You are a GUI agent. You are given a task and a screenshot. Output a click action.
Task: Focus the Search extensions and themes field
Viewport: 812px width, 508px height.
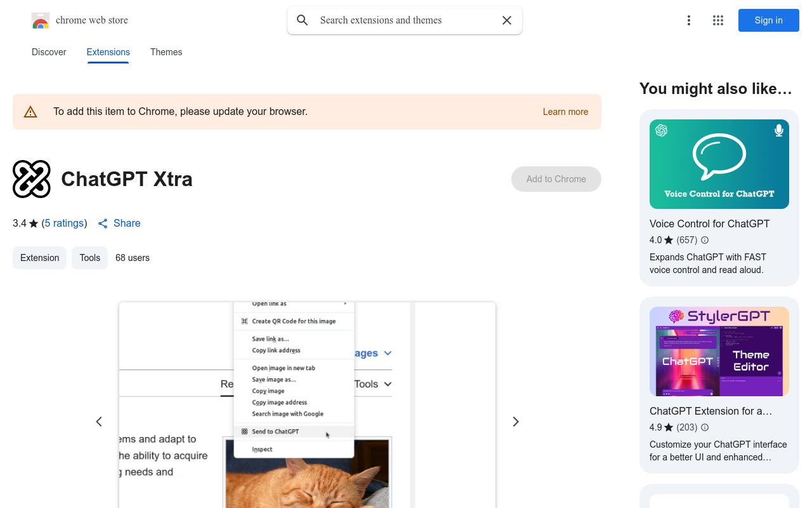click(x=406, y=20)
